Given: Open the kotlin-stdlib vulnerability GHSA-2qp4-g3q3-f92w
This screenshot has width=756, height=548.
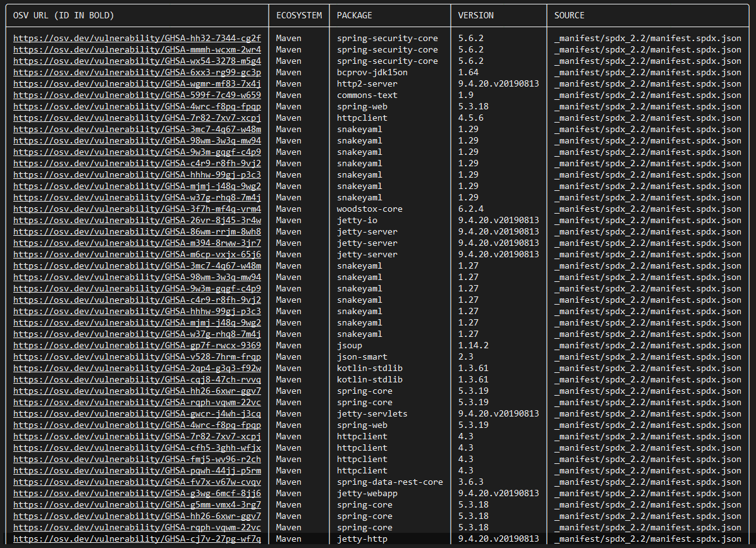Looking at the screenshot, I should pyautogui.click(x=138, y=368).
